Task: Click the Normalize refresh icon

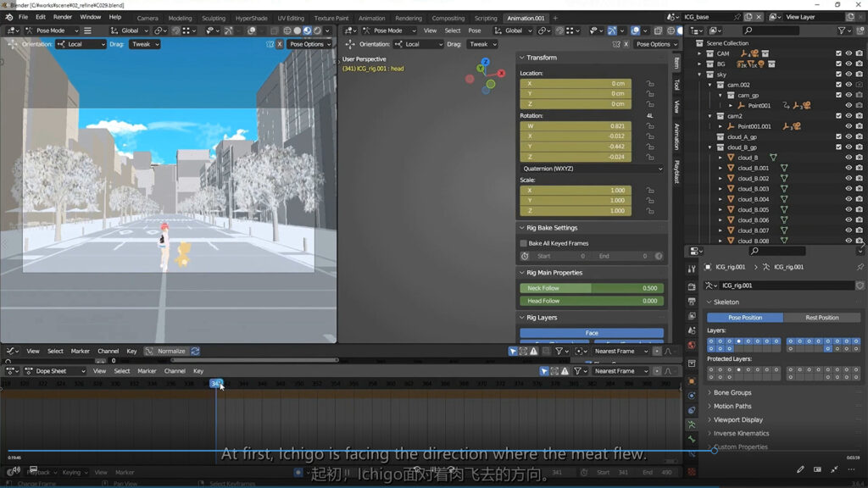Action: (x=195, y=351)
